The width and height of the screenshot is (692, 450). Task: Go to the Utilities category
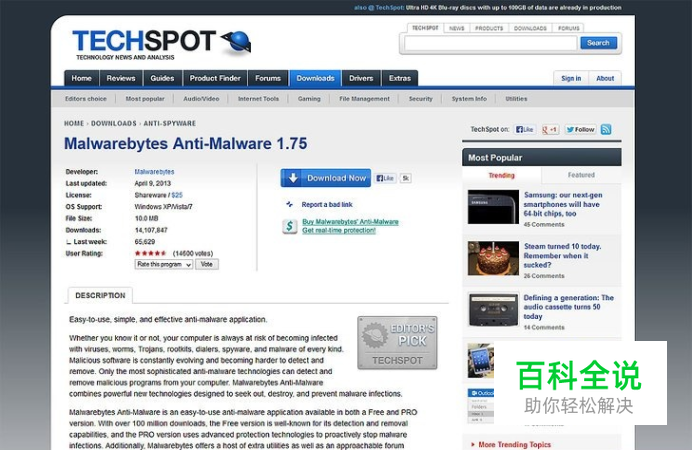(x=516, y=99)
